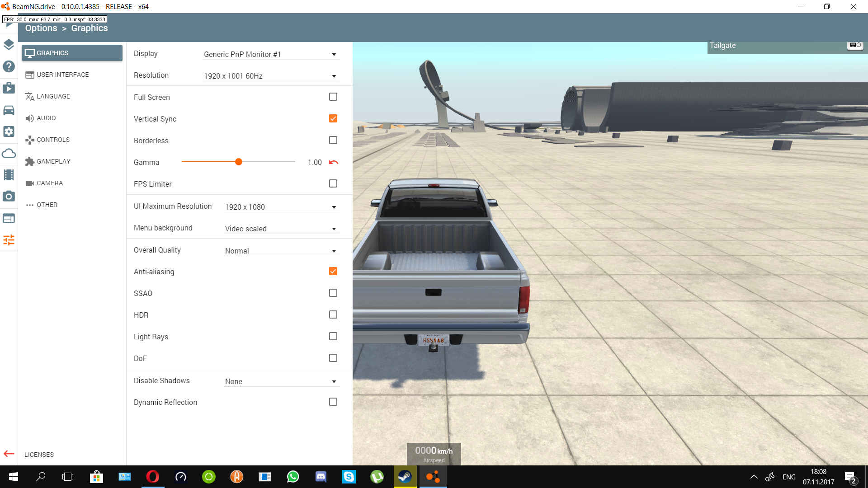Viewport: 868px width, 488px height.
Task: Open the screenshot camera icon in sidebar
Action: pyautogui.click(x=9, y=197)
